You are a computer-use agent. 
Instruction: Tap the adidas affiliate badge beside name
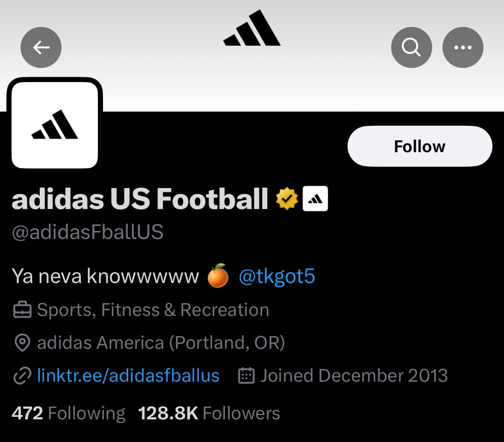pos(315,199)
